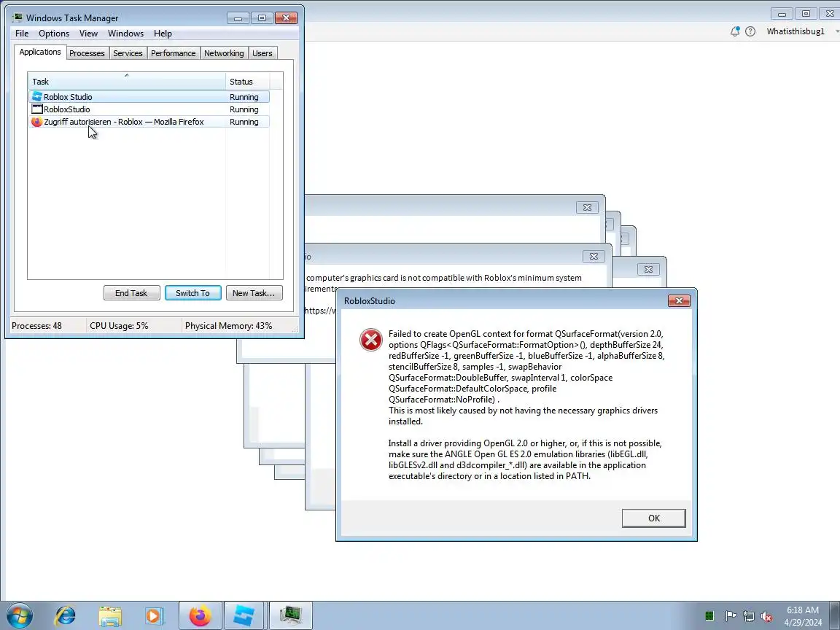Click OK in the RobloxStudio error dialog
Viewport: 840px width, 630px height.
pyautogui.click(x=653, y=518)
